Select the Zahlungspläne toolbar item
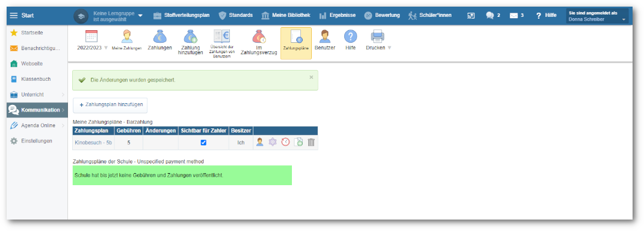The width and height of the screenshot is (644, 231). point(296,43)
